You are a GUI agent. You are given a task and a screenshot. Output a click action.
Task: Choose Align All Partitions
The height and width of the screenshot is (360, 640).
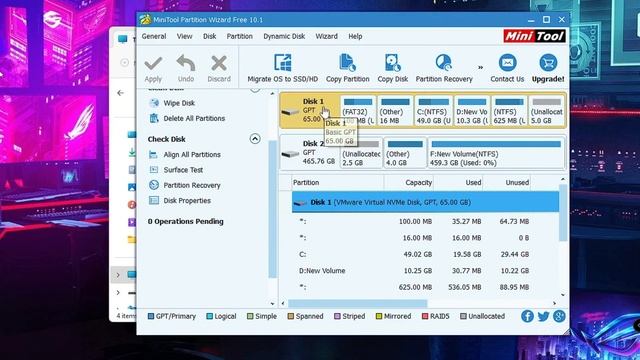(x=192, y=155)
